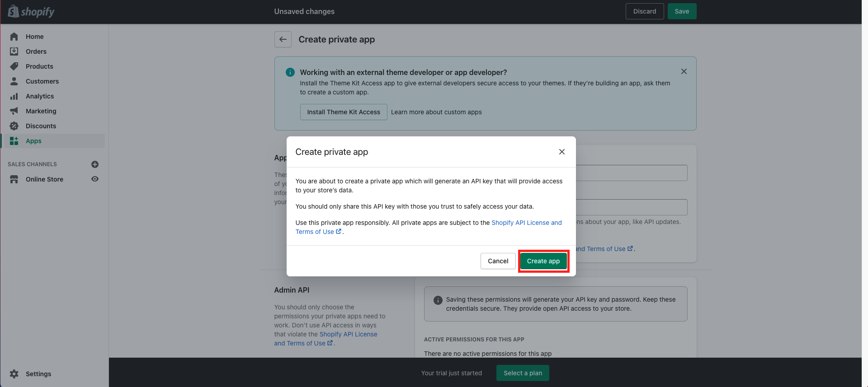Select Apps in sidebar

[53, 141]
